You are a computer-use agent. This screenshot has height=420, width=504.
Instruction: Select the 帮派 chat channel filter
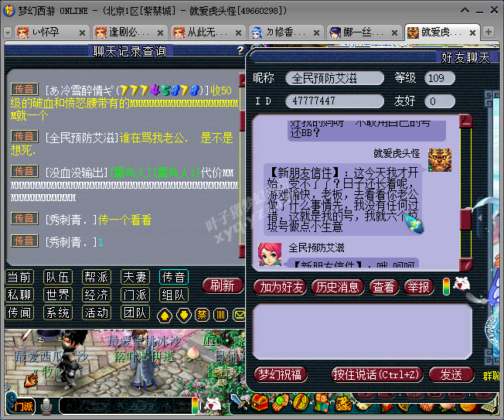click(97, 277)
